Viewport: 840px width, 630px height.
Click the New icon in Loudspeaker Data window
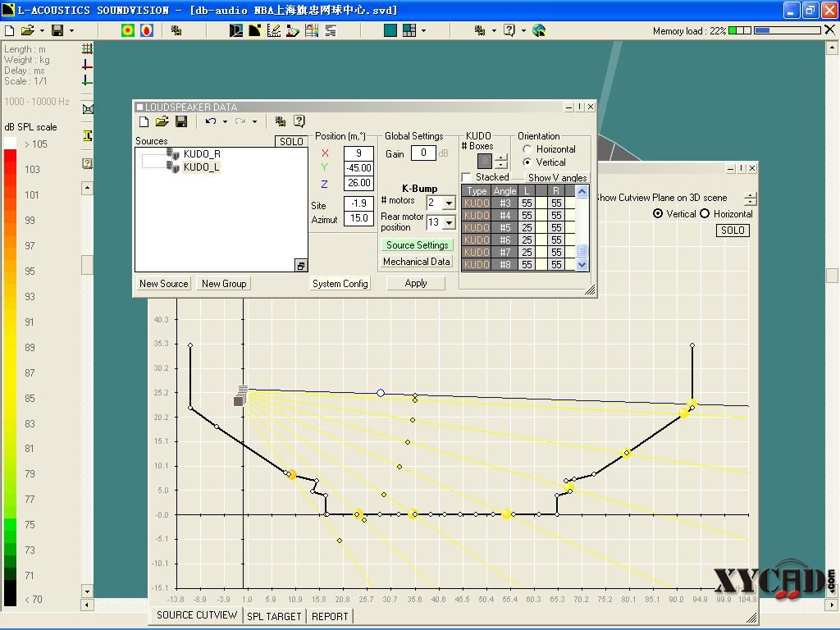144,121
